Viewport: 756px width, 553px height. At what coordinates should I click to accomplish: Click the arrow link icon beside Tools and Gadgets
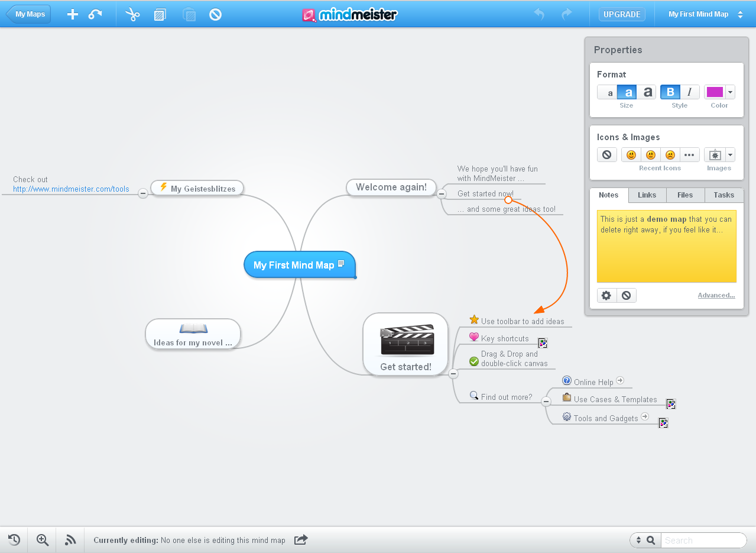[645, 416]
